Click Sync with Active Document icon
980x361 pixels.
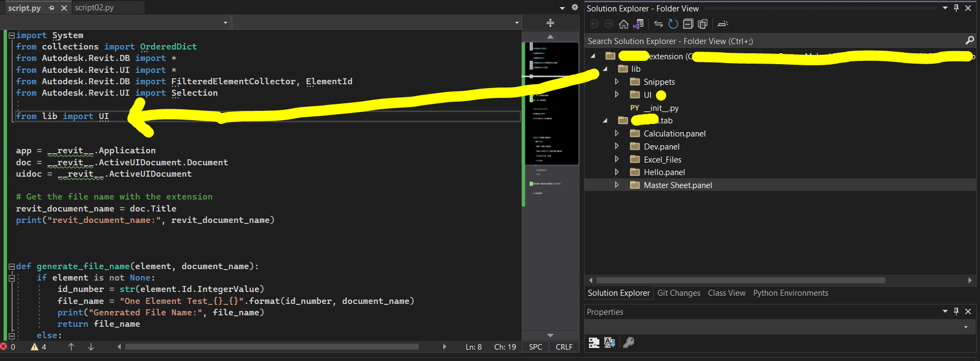point(659,24)
